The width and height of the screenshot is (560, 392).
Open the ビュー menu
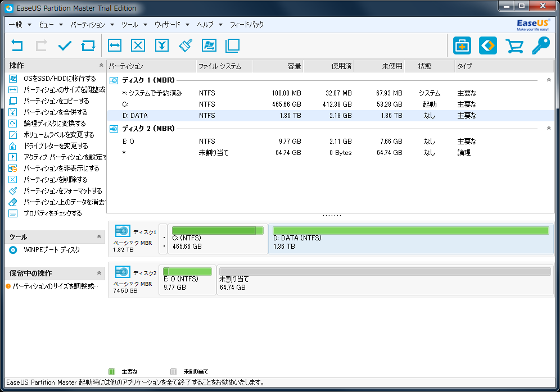pyautogui.click(x=51, y=25)
